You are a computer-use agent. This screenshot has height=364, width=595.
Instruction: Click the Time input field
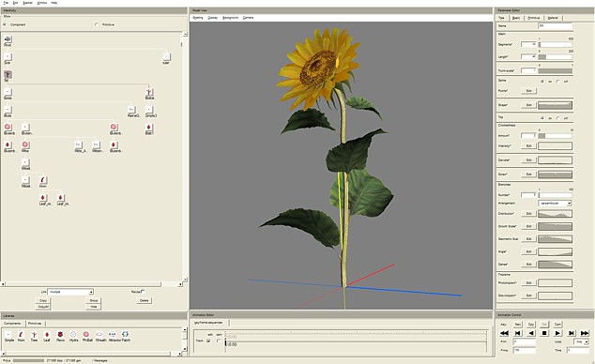[x=578, y=350]
